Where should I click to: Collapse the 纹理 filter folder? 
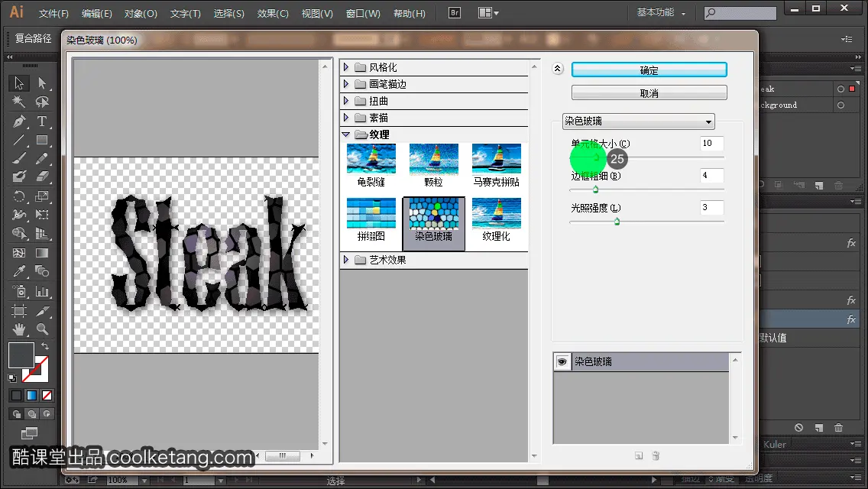(346, 134)
